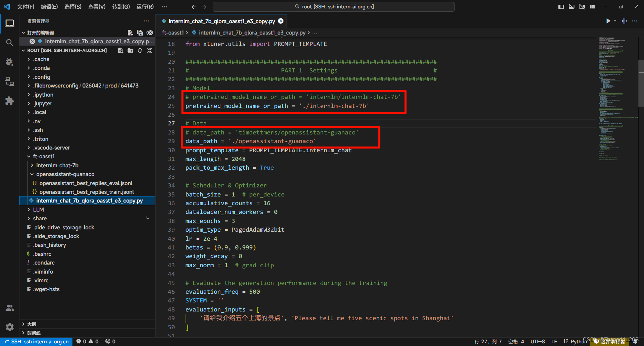Viewport: 644px width, 346px height.
Task: Save all open editors
Action: [x=140, y=33]
